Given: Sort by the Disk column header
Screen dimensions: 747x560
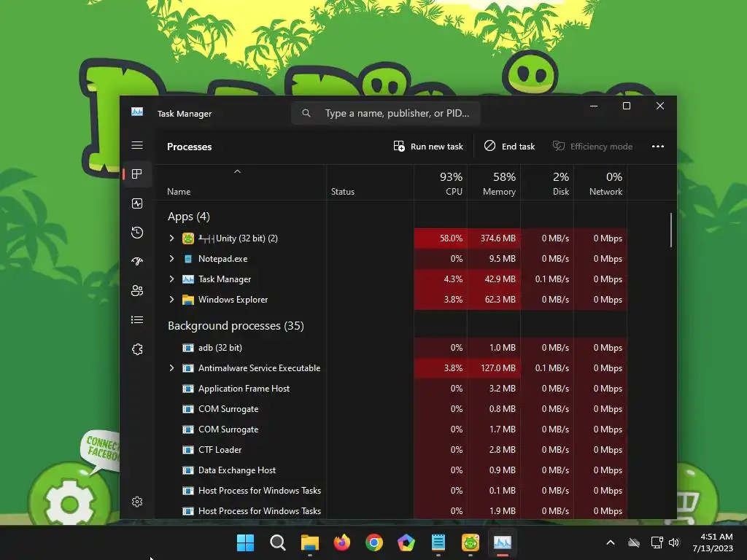Looking at the screenshot, I should (547, 183).
